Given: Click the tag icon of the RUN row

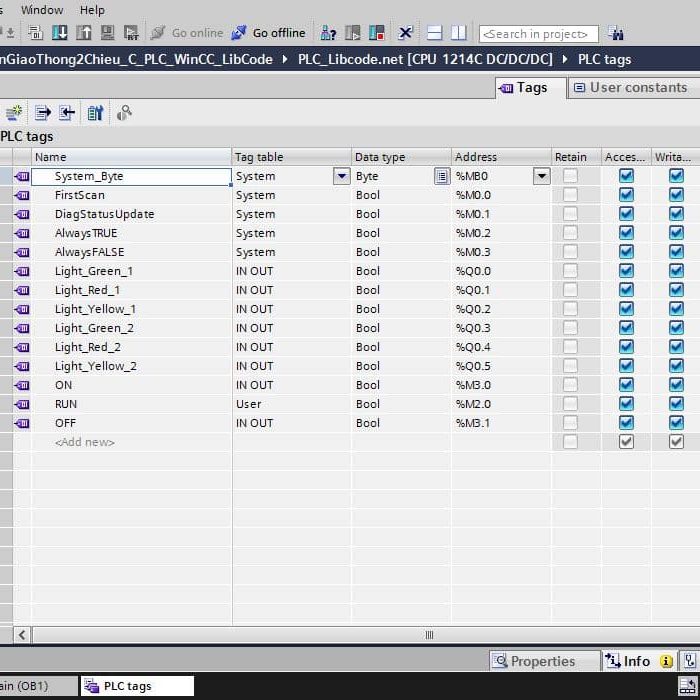Looking at the screenshot, I should pos(22,404).
